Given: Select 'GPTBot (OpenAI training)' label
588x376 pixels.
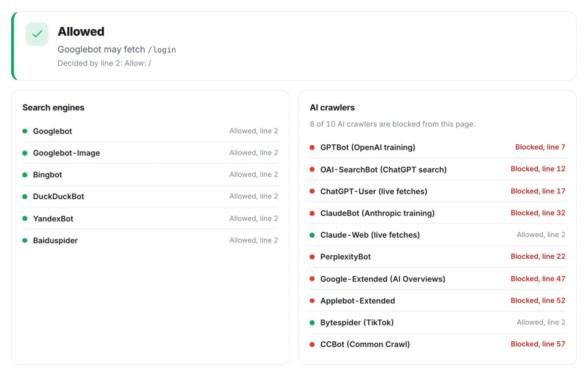Looking at the screenshot, I should (x=368, y=148).
